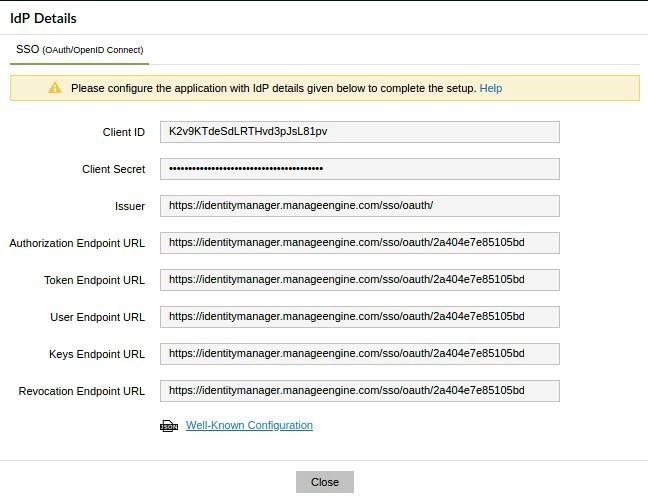Click the Issuer label

pyautogui.click(x=130, y=206)
